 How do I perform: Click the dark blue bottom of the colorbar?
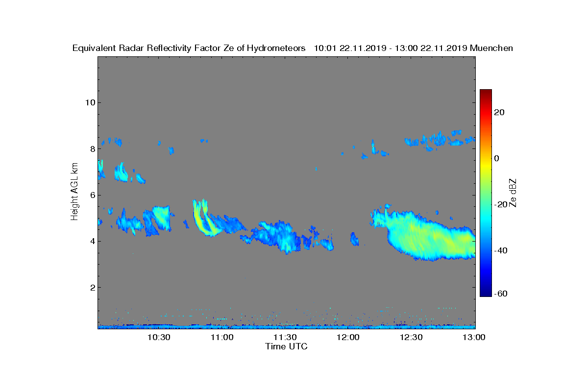click(x=486, y=292)
